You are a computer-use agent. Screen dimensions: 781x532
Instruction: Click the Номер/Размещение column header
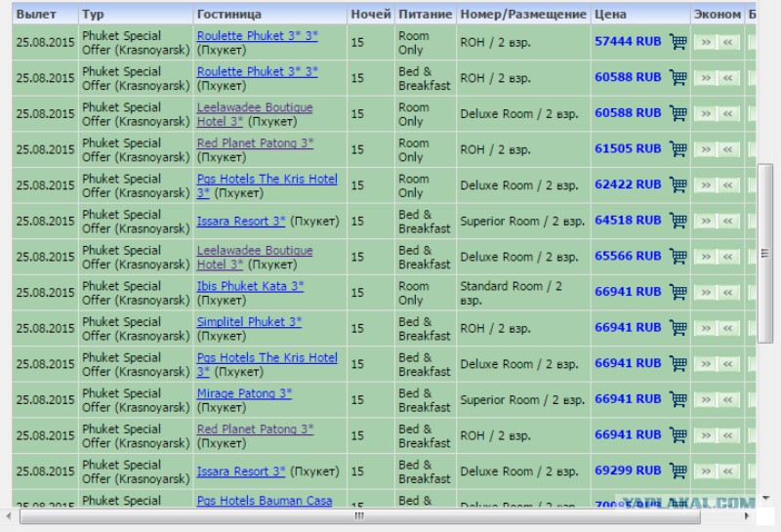(x=523, y=15)
